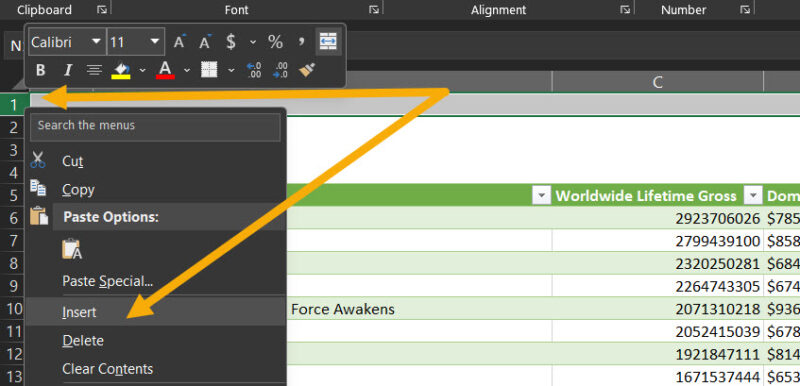Apply Comma Style format

[302, 42]
